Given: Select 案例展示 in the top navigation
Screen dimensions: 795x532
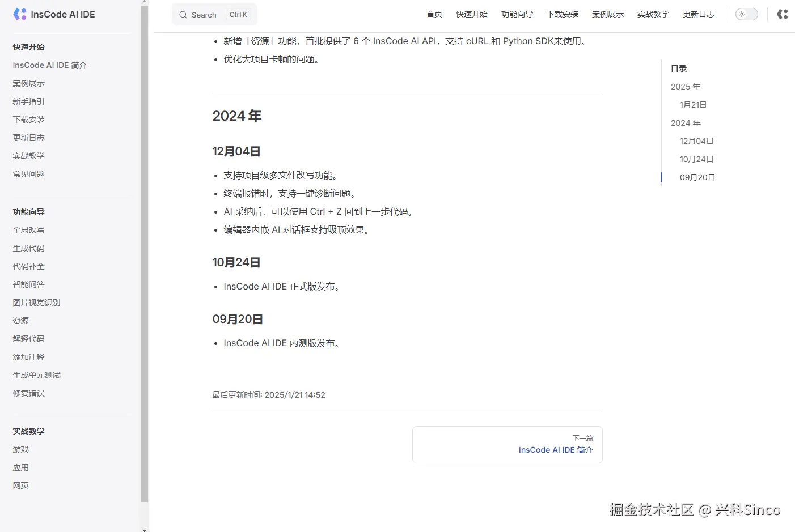Looking at the screenshot, I should (607, 14).
